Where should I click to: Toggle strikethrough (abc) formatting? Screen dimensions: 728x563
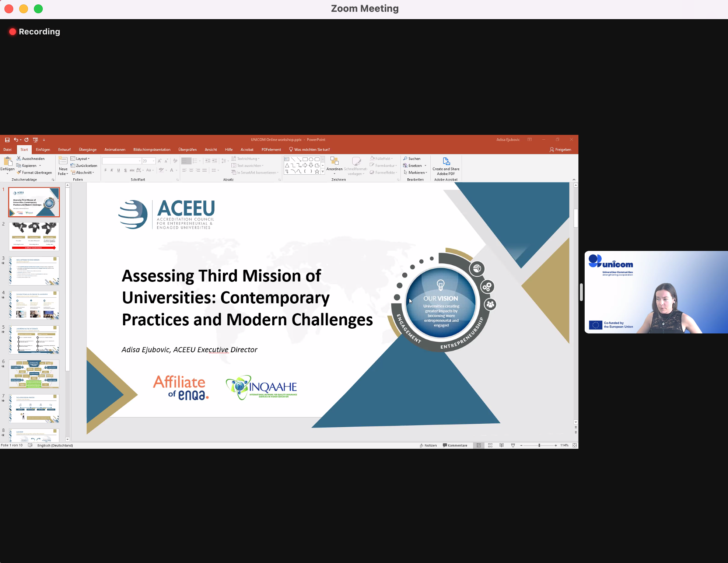tap(132, 170)
